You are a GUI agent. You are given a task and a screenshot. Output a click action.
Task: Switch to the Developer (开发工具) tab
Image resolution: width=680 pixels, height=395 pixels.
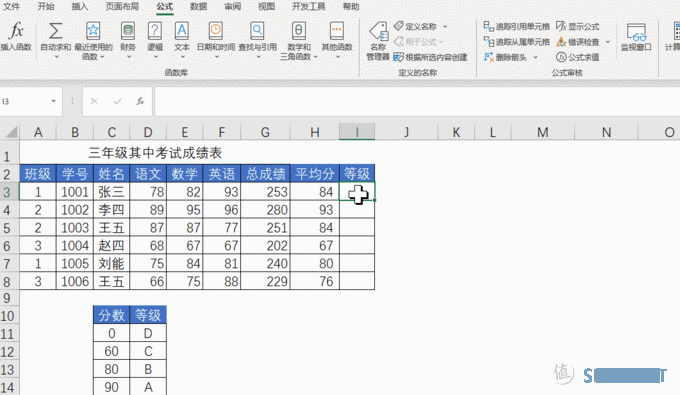[x=308, y=7]
